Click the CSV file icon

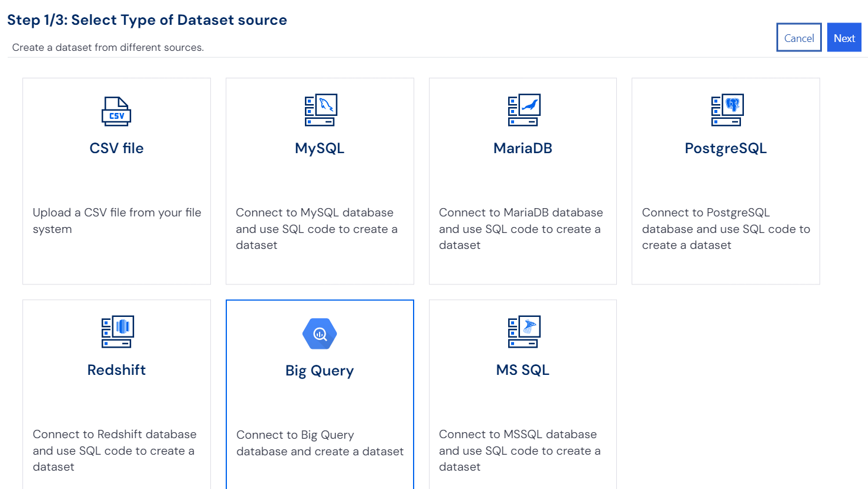(x=116, y=111)
